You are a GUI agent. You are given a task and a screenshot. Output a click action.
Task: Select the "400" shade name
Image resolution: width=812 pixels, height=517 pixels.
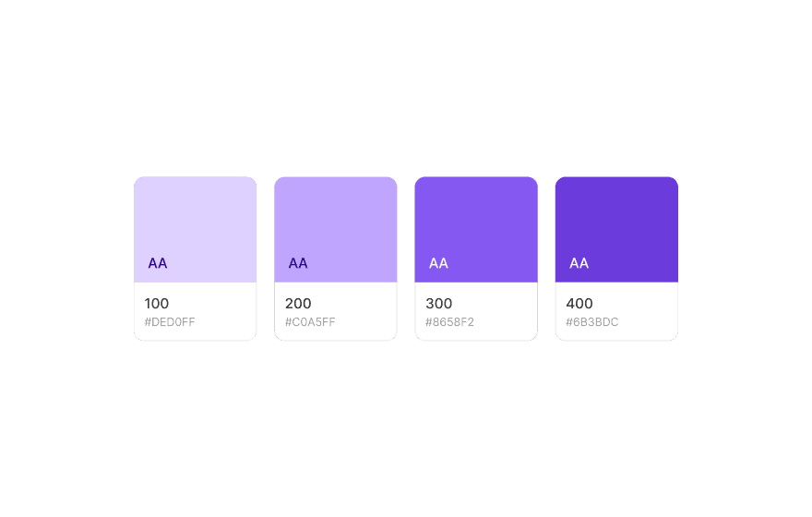coord(579,303)
